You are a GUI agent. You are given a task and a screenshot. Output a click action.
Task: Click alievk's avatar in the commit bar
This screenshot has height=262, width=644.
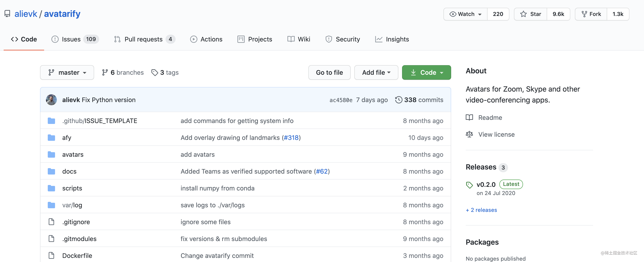pyautogui.click(x=51, y=100)
